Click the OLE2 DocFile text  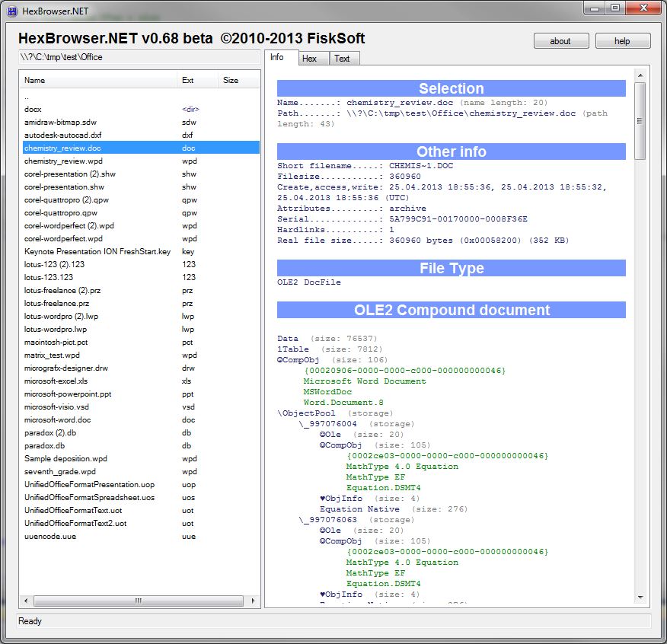[x=309, y=282]
